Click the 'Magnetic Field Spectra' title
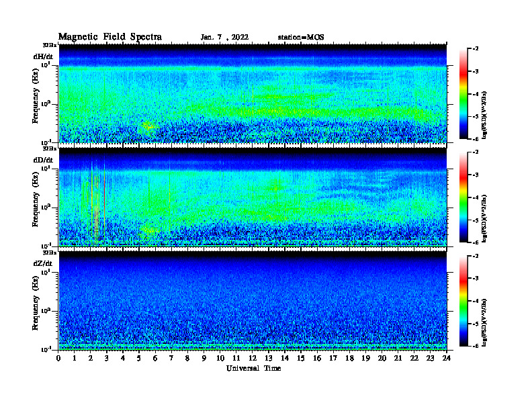 tap(110, 37)
